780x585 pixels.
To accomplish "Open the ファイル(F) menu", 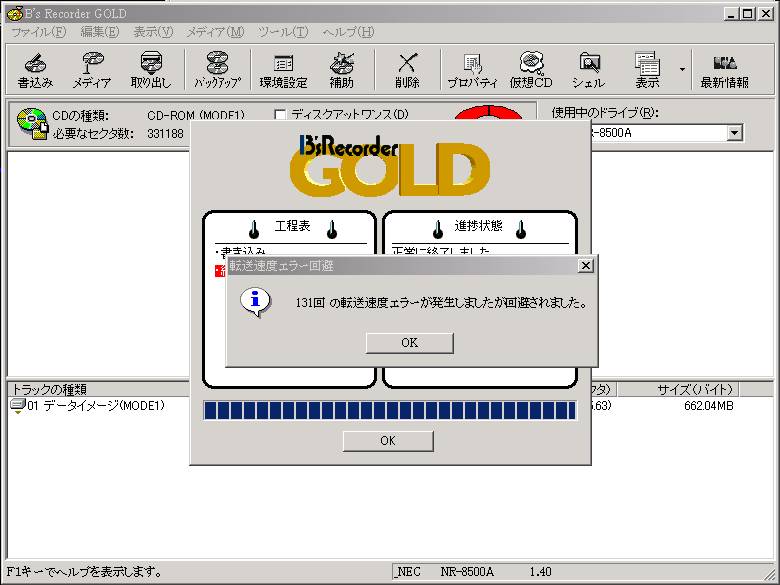I will point(38,32).
